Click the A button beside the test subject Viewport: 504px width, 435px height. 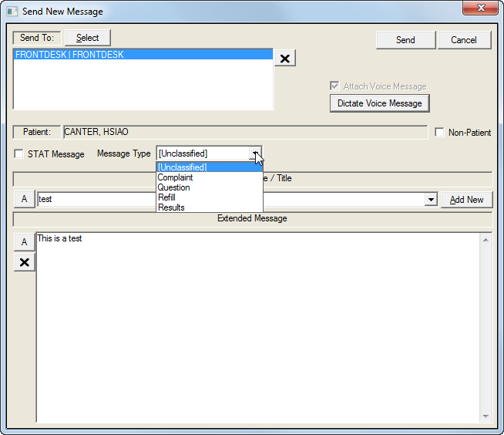coord(24,199)
